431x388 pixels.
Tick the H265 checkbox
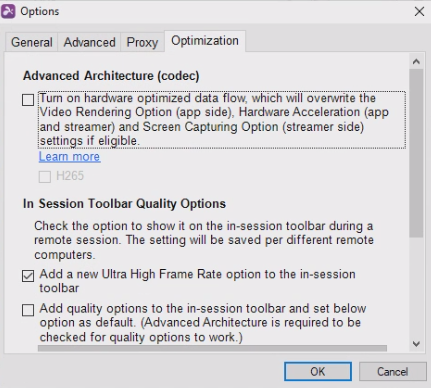(x=45, y=176)
